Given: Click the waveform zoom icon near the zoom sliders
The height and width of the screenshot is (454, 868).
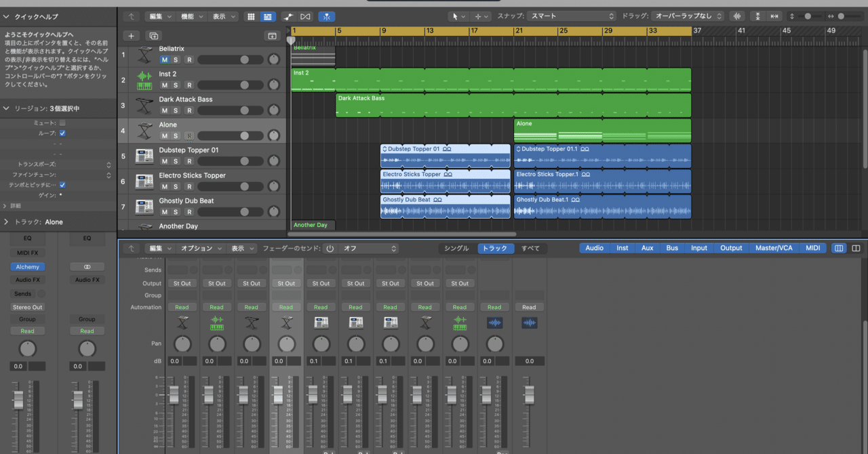Looking at the screenshot, I should [736, 16].
